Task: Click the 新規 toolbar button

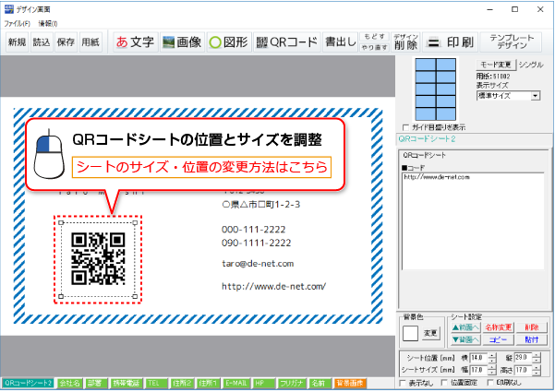Action: pos(17,42)
